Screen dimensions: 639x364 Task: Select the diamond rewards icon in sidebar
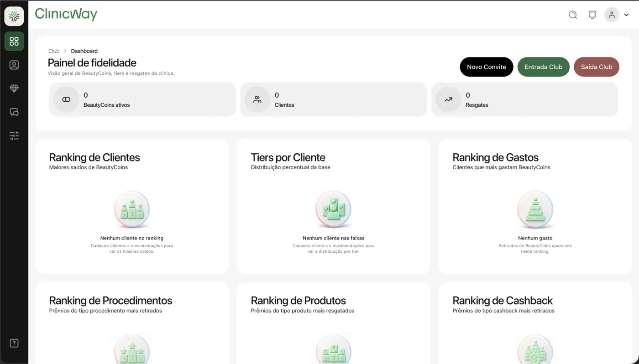tap(14, 88)
